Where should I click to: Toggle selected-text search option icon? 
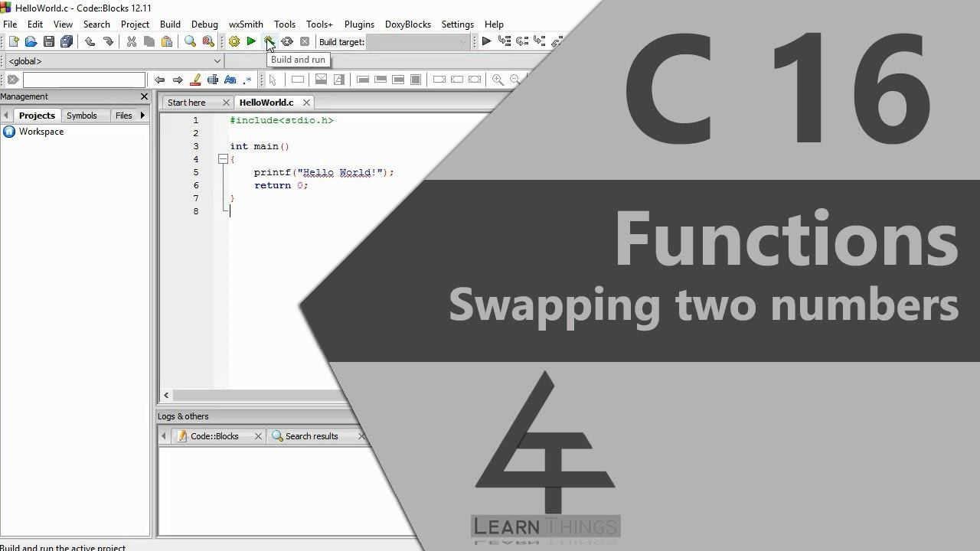(213, 80)
